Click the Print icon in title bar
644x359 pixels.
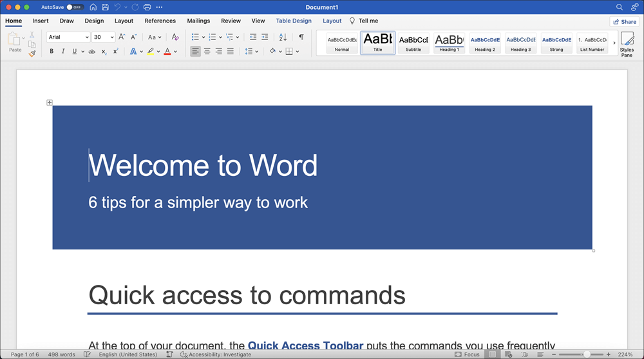(x=147, y=7)
